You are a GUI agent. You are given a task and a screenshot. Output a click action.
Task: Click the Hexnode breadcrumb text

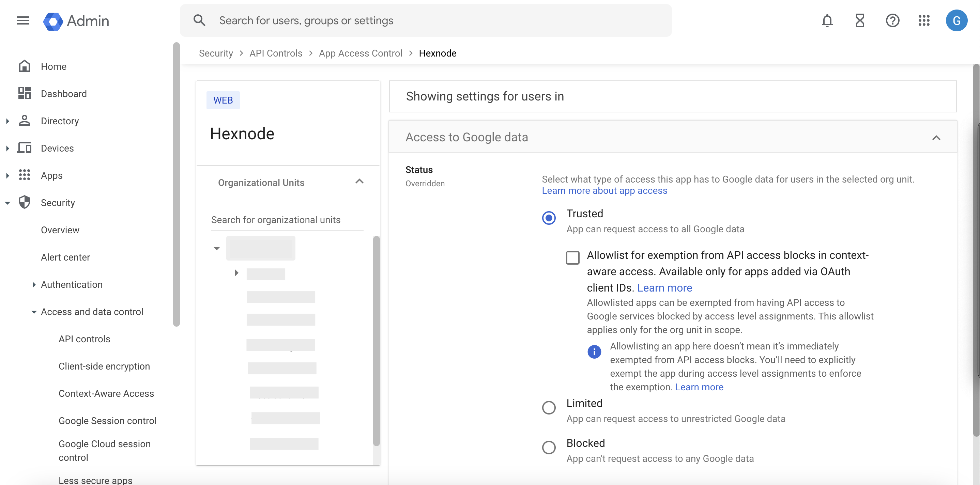click(x=438, y=53)
